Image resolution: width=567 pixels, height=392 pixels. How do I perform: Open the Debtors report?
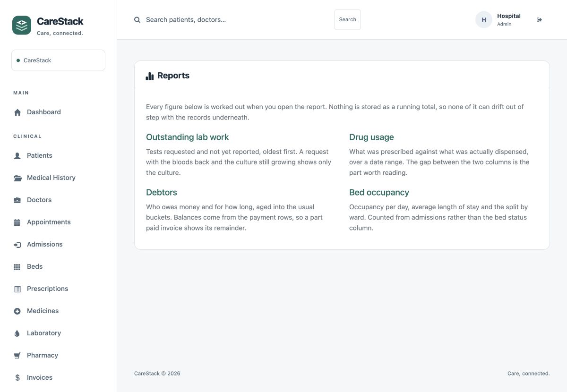click(x=162, y=193)
